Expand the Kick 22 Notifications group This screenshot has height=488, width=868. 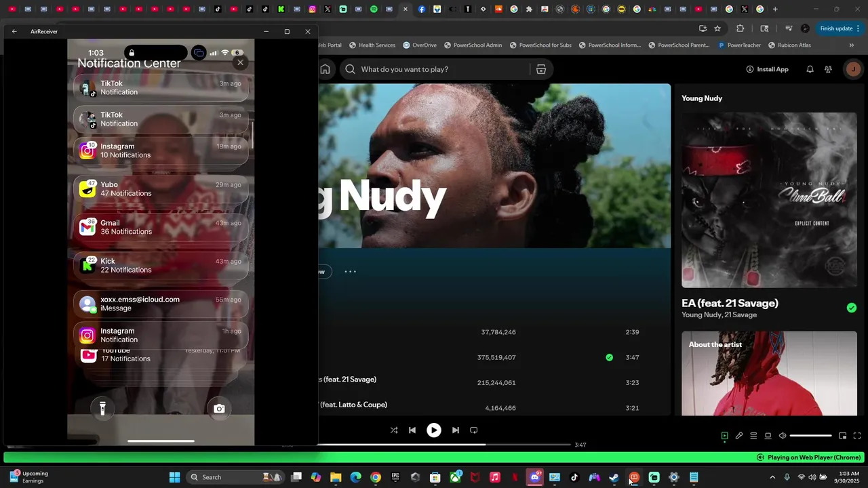click(161, 266)
